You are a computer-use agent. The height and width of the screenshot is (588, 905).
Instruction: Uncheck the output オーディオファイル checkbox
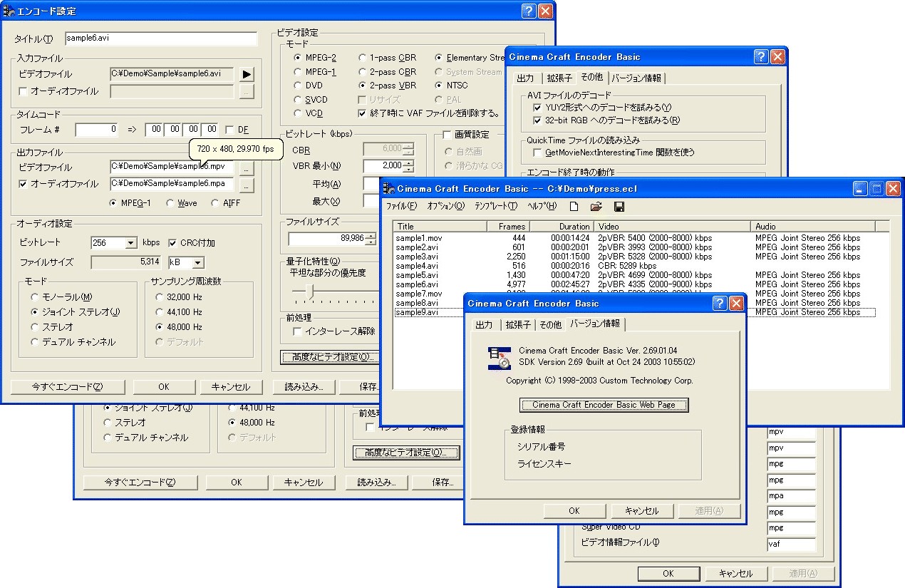[23, 184]
